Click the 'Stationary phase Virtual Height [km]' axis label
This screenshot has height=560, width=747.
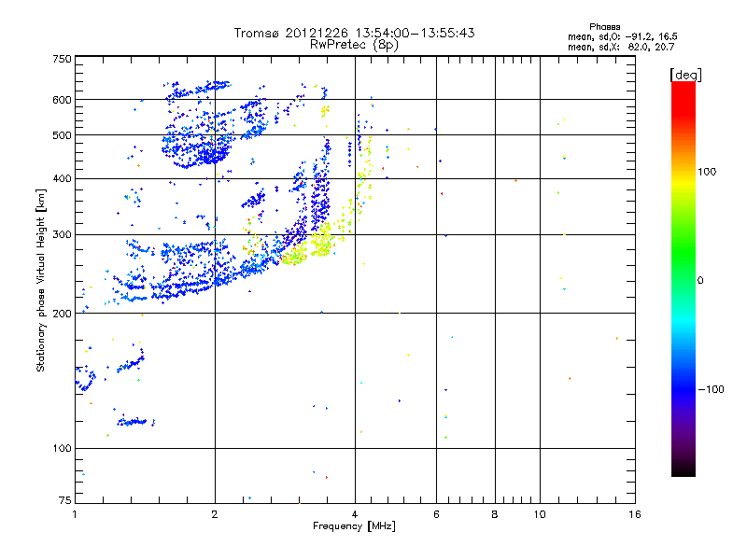[x=41, y=280]
